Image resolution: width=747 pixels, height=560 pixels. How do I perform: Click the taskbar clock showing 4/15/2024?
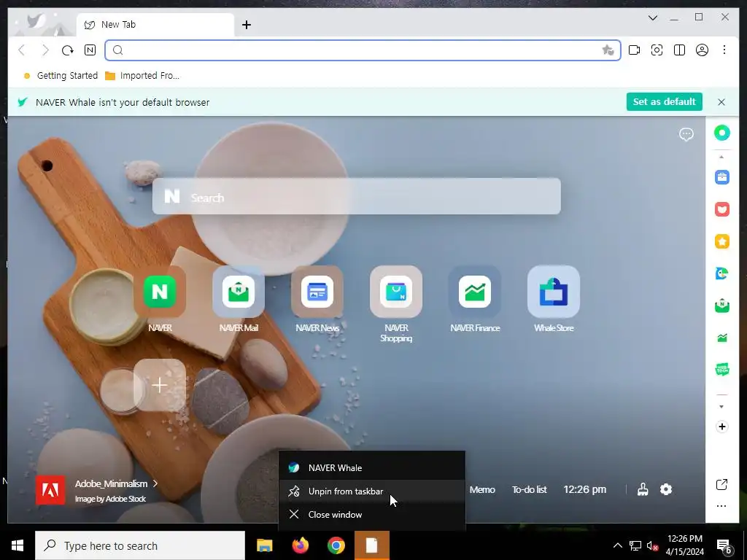pyautogui.click(x=684, y=545)
